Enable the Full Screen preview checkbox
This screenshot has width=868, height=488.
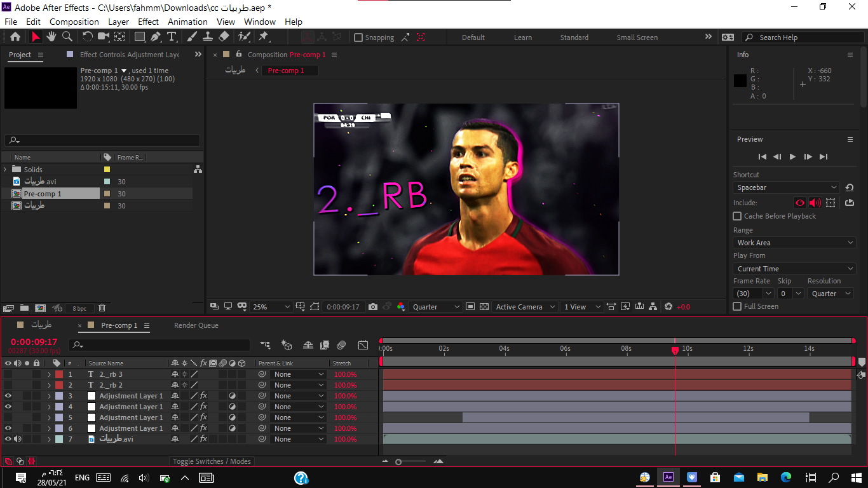(737, 306)
